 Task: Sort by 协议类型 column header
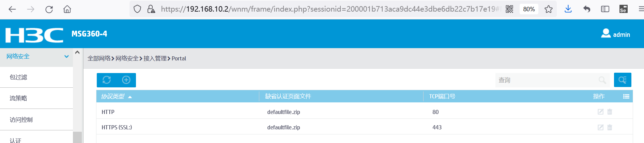point(113,97)
